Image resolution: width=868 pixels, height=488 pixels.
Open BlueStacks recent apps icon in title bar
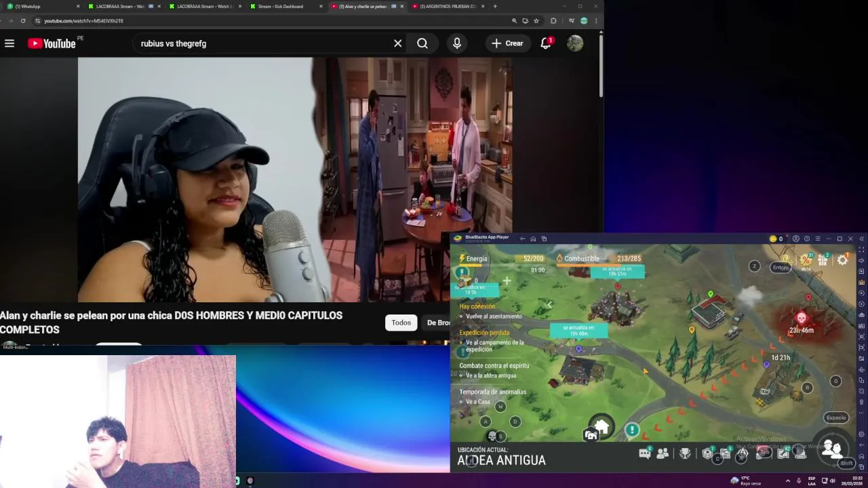tap(544, 239)
